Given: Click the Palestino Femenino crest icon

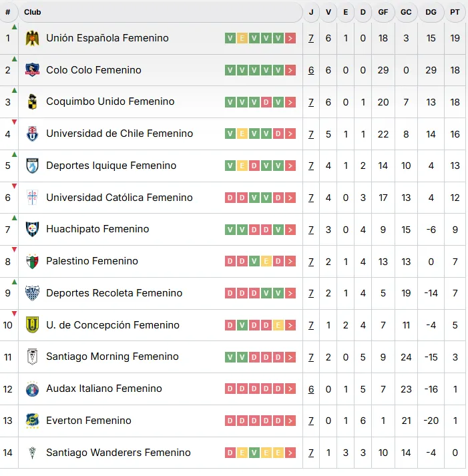Looking at the screenshot, I should point(32,262).
